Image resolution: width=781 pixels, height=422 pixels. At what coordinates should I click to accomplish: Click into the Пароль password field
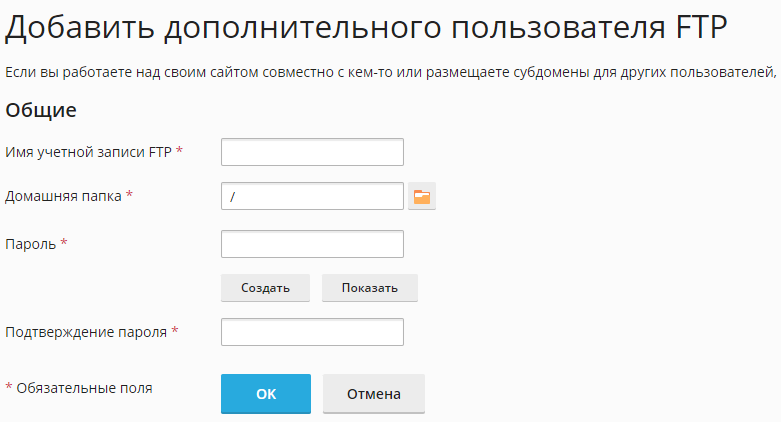[311, 244]
